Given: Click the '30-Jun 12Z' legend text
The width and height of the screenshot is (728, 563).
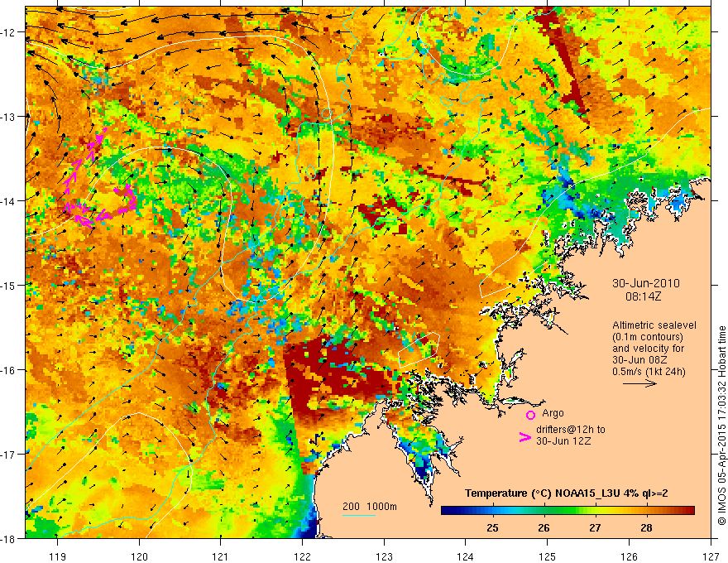Looking at the screenshot, I should 563,440.
